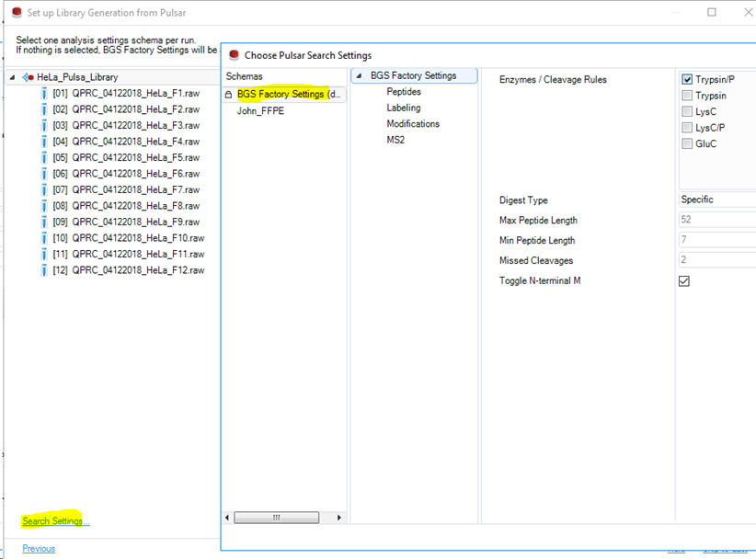Open the Peptides settings section

[x=404, y=92]
